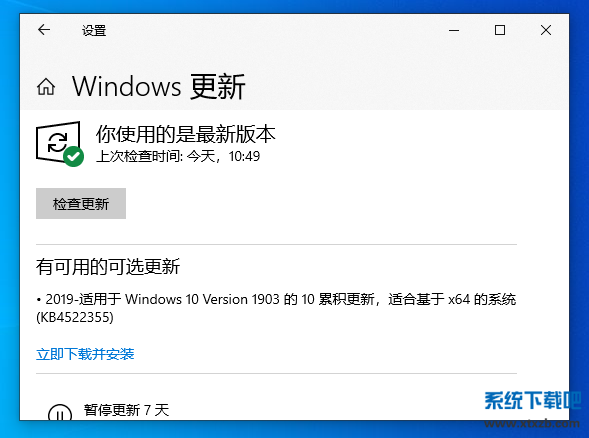Image resolution: width=589 pixels, height=438 pixels.
Task: Click the 检查更新 button
Action: pyautogui.click(x=81, y=204)
